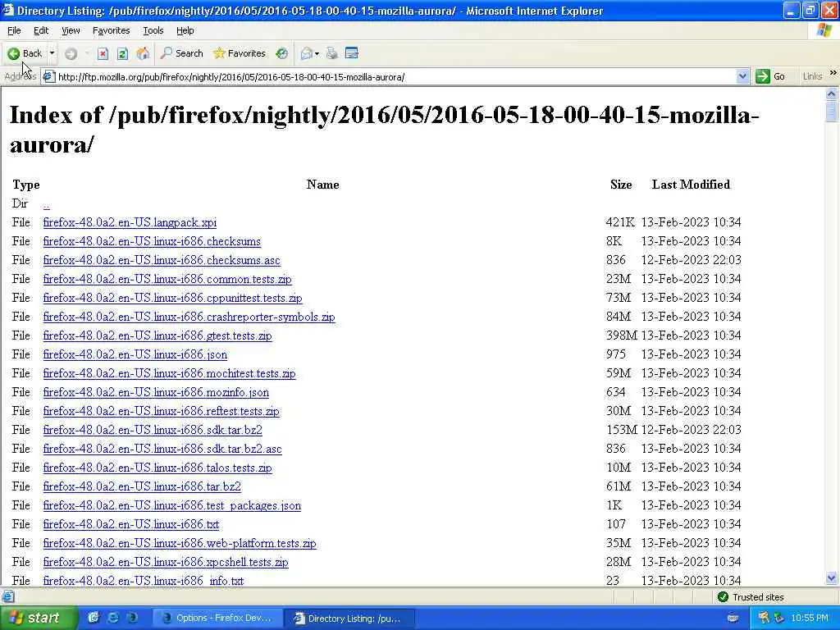Screen dimensions: 840x630
Task: Click the scrollbar up arrow
Action: [832, 94]
